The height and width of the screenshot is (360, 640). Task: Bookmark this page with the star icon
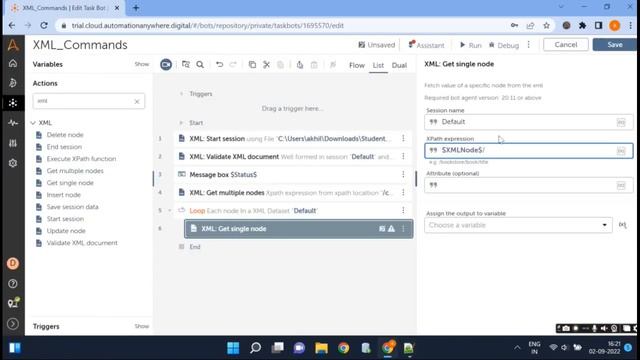[x=546, y=25]
